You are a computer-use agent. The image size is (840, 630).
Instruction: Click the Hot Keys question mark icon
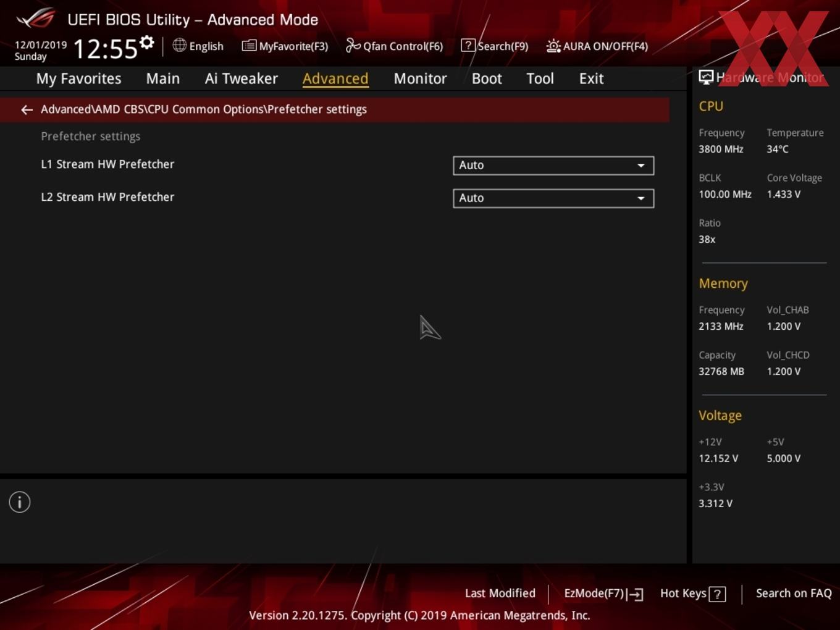coord(717,594)
